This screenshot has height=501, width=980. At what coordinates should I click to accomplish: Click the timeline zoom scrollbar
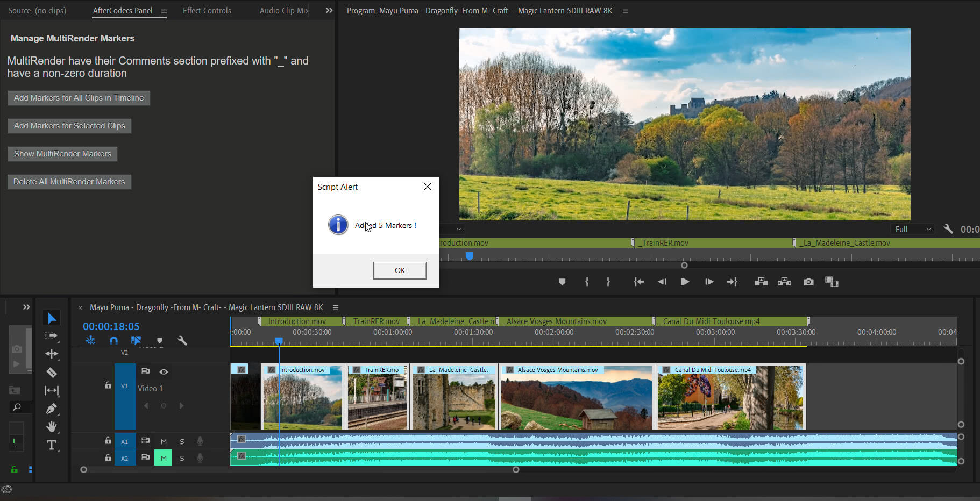click(x=515, y=469)
